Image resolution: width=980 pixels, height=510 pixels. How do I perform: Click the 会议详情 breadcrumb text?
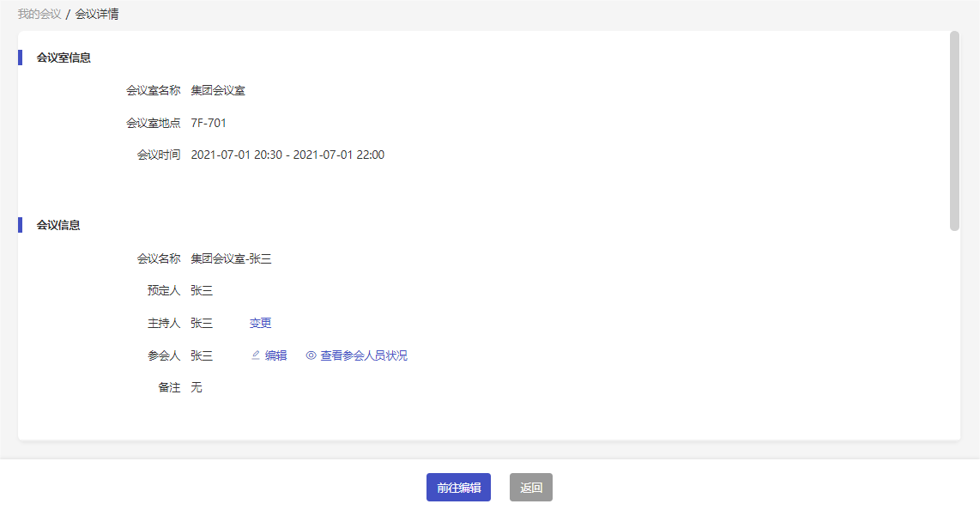tap(97, 15)
